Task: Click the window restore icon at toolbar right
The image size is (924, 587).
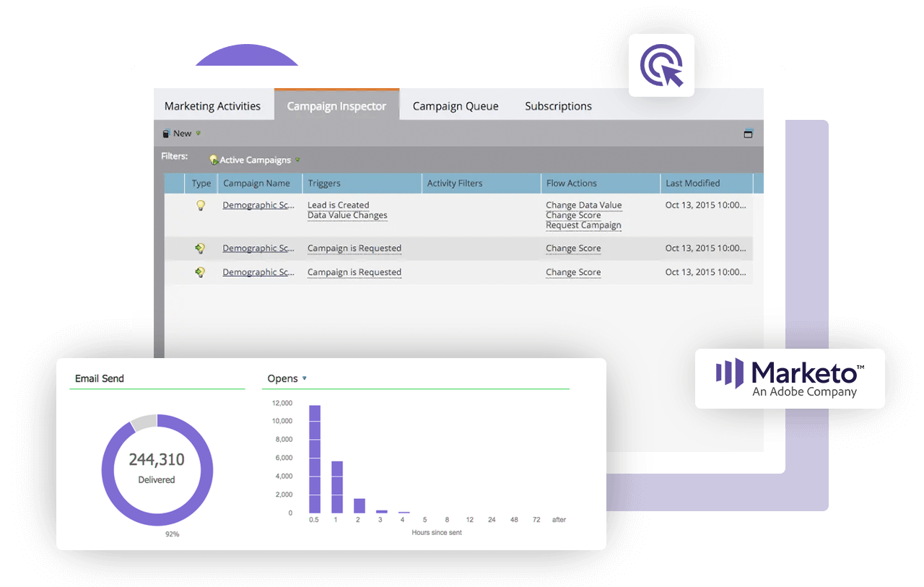Action: pyautogui.click(x=748, y=134)
